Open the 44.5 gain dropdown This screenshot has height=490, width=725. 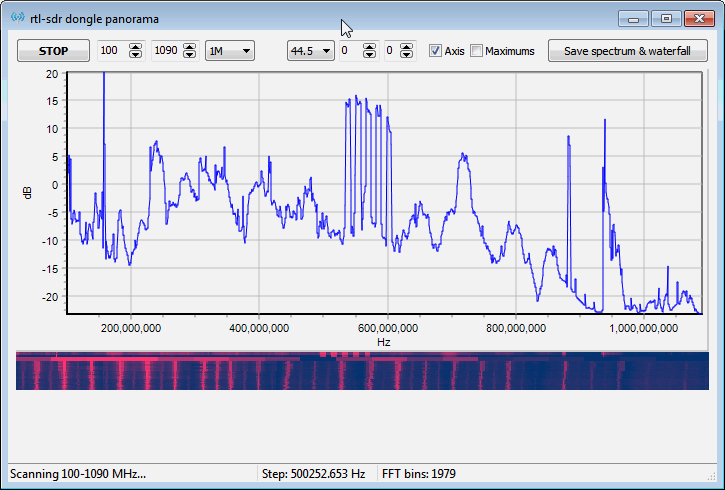[x=310, y=51]
